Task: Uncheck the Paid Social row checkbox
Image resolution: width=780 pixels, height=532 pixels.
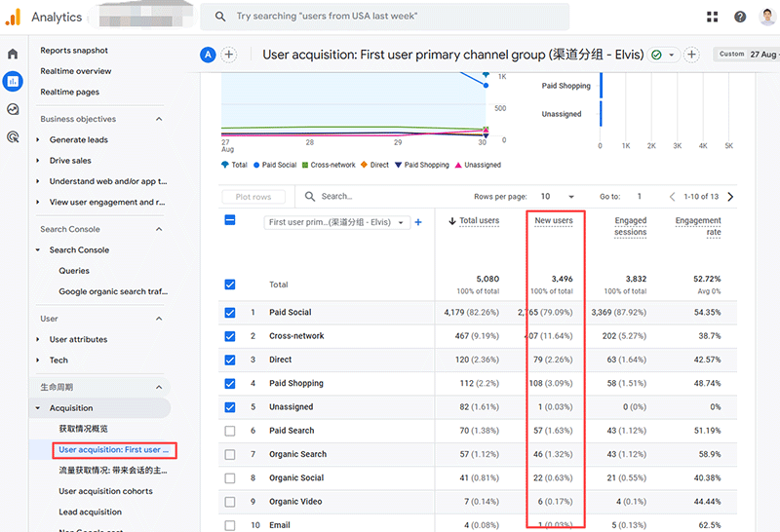Action: 230,313
